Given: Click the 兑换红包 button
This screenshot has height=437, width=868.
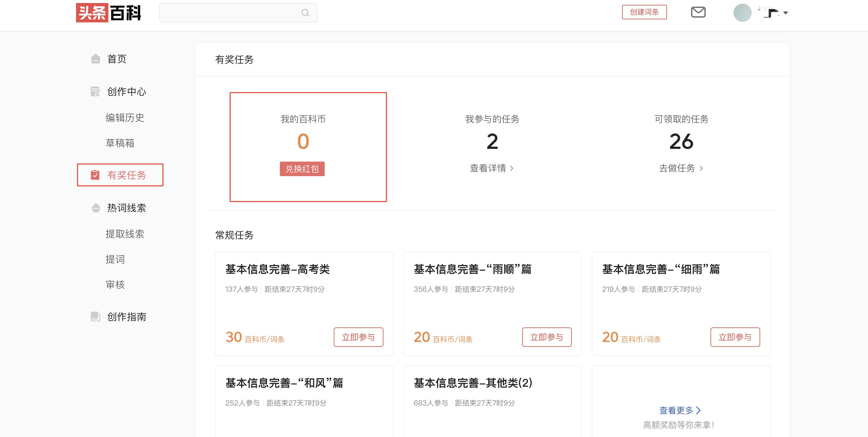Looking at the screenshot, I should tap(302, 169).
